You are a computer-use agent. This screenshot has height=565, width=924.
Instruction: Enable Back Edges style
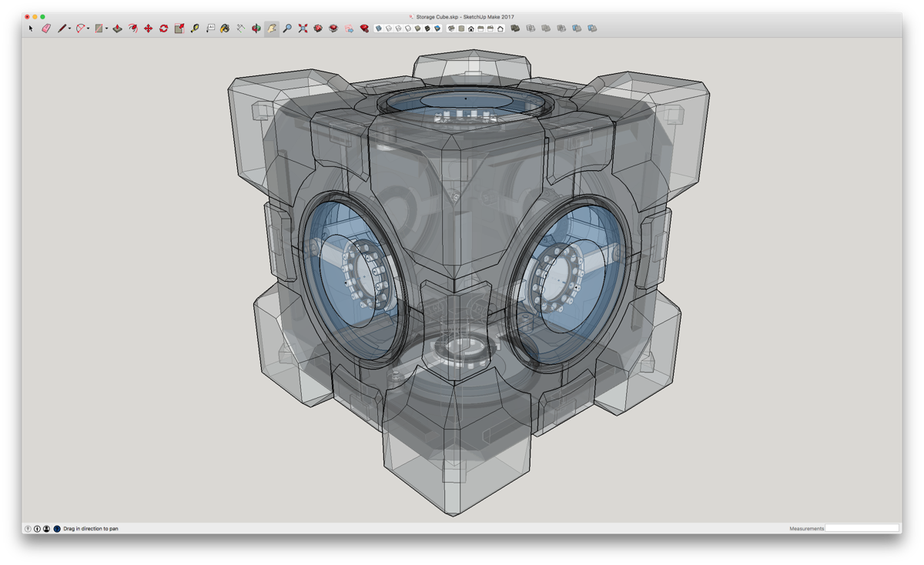388,28
